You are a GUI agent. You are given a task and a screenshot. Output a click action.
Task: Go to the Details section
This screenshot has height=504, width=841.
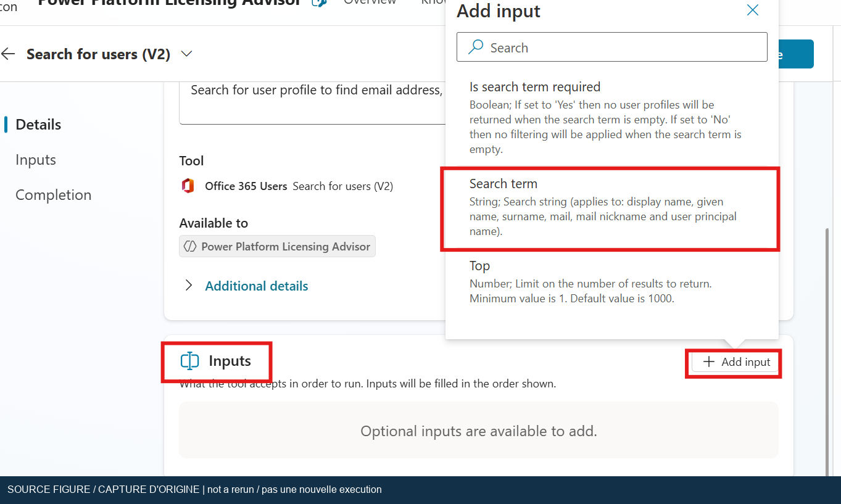click(x=38, y=125)
